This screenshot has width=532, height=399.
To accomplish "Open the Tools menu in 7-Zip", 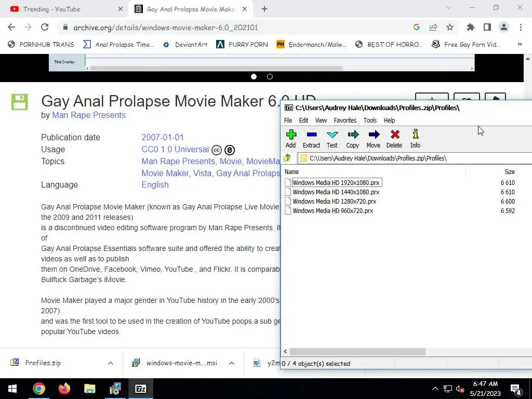I will pyautogui.click(x=370, y=120).
